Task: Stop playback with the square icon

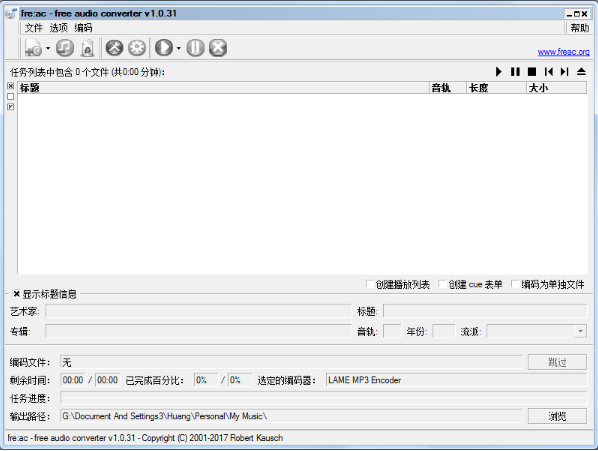Action: click(x=532, y=72)
